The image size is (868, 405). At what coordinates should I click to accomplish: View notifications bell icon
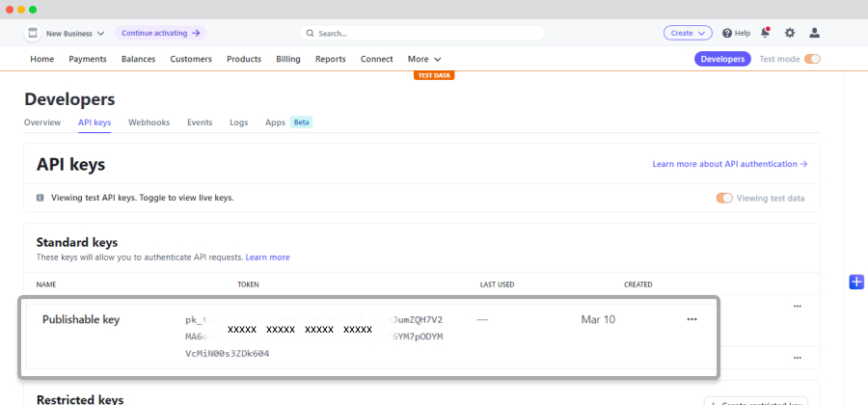coord(765,33)
